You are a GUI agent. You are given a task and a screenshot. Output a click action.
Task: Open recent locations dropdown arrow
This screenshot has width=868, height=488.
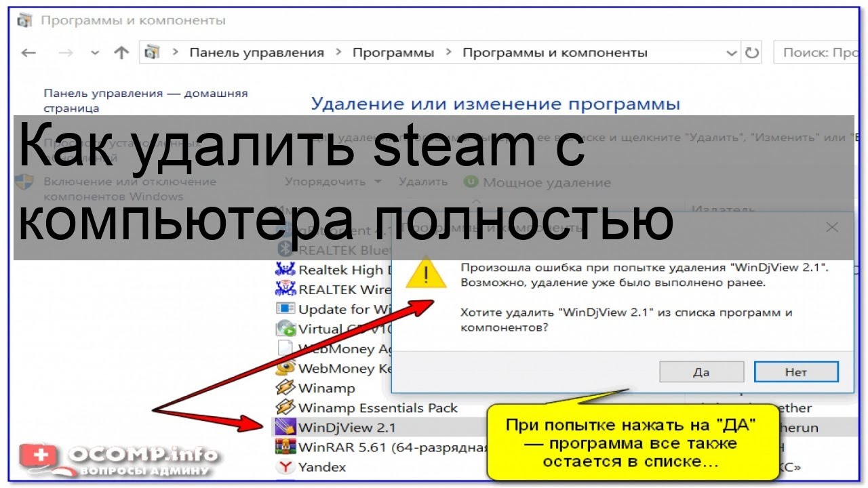click(x=95, y=53)
